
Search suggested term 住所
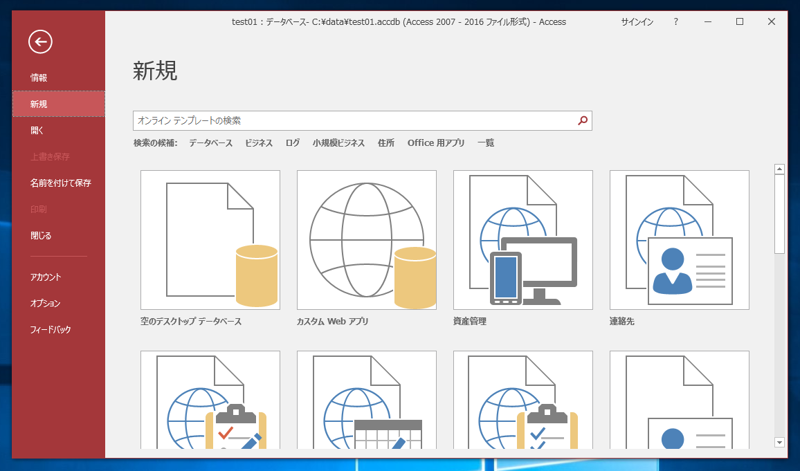point(386,143)
